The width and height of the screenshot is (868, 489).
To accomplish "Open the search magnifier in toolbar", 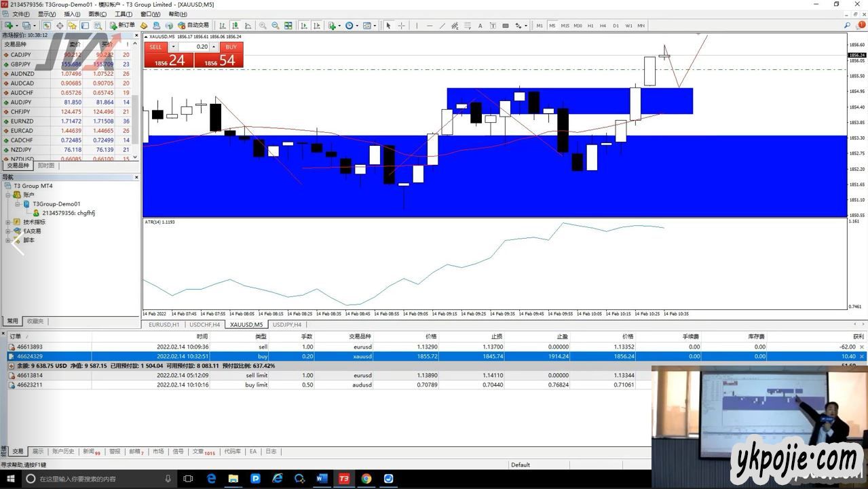I will coord(847,26).
